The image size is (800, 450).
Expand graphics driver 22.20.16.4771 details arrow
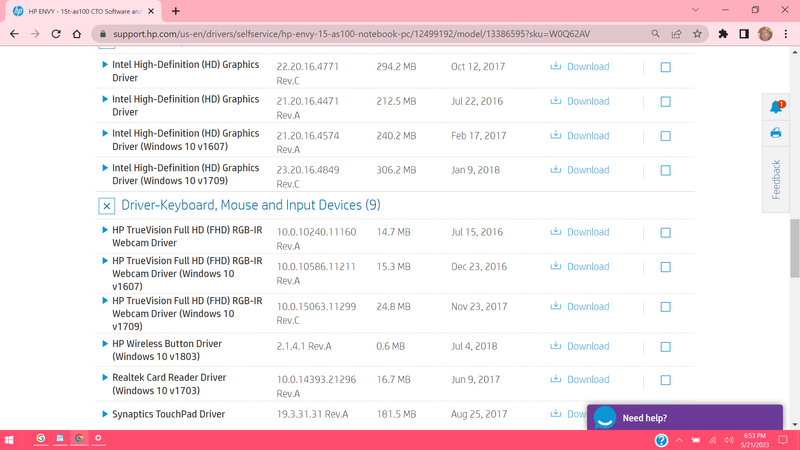click(105, 64)
